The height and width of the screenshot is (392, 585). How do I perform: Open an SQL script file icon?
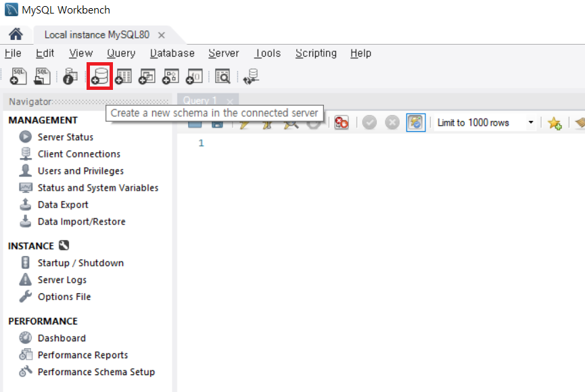pyautogui.click(x=42, y=76)
